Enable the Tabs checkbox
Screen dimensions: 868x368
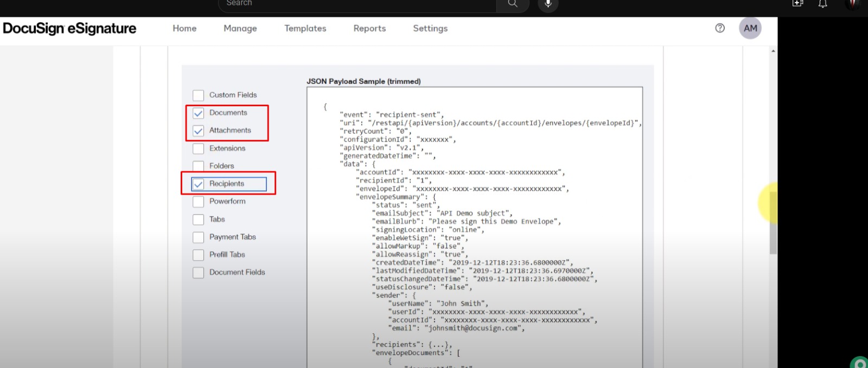point(199,219)
